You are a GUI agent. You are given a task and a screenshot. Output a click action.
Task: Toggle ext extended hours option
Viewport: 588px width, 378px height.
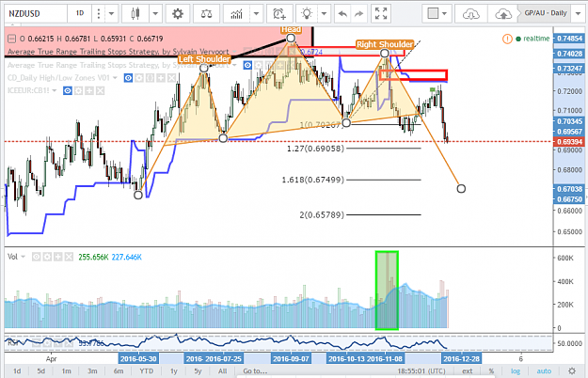[468, 370]
